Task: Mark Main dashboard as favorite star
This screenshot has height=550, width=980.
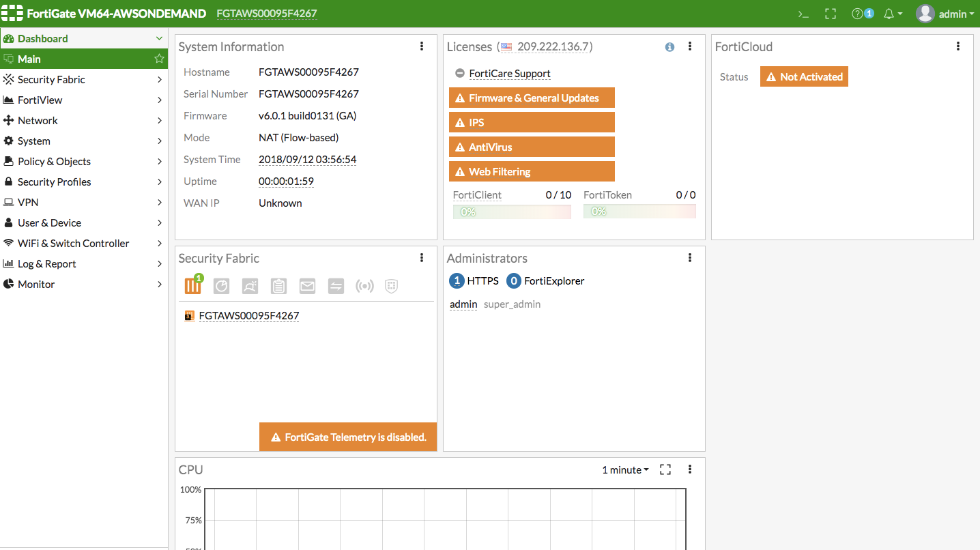Action: tap(159, 59)
